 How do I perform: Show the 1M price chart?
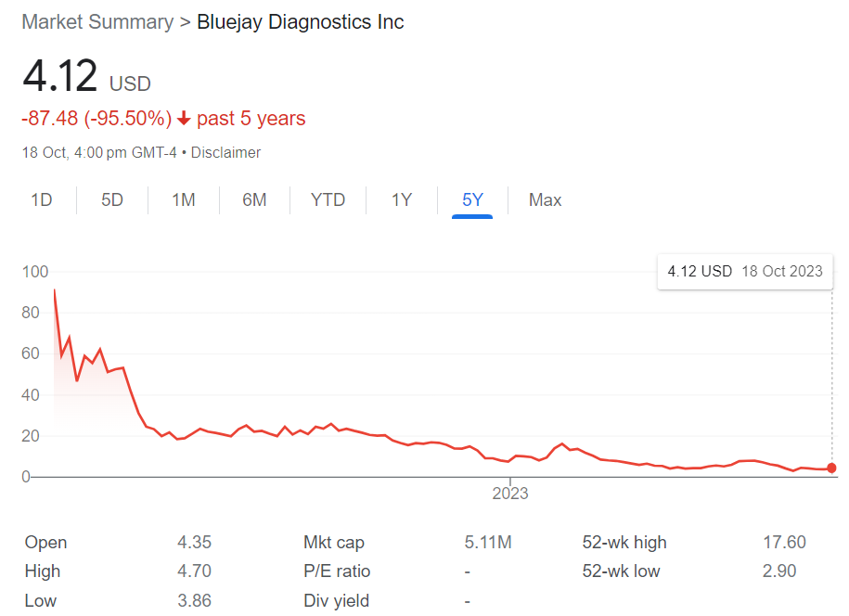184,199
